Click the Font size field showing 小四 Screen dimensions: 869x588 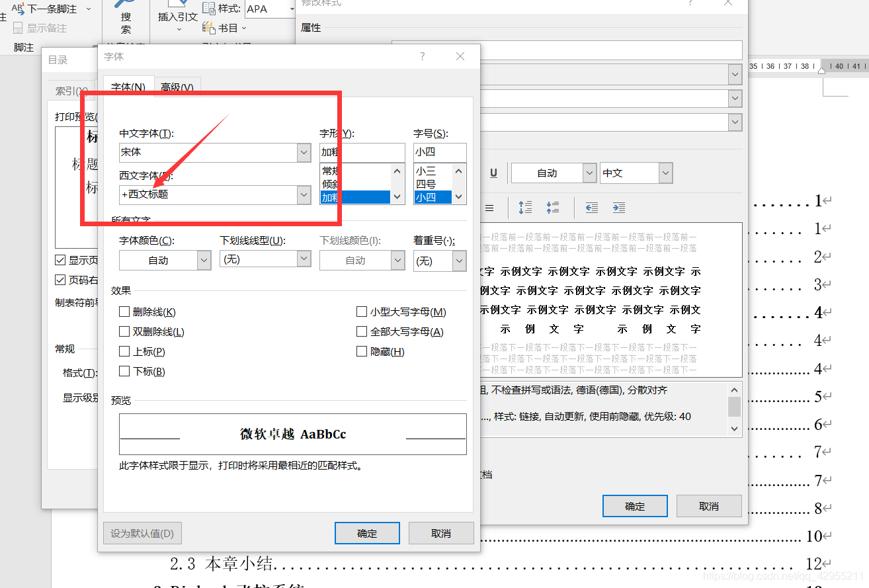click(440, 152)
